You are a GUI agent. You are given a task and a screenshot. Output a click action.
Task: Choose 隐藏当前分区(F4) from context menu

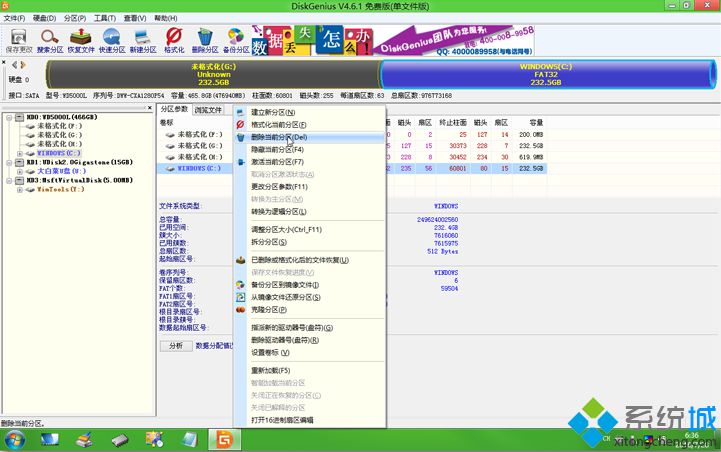click(x=309, y=149)
